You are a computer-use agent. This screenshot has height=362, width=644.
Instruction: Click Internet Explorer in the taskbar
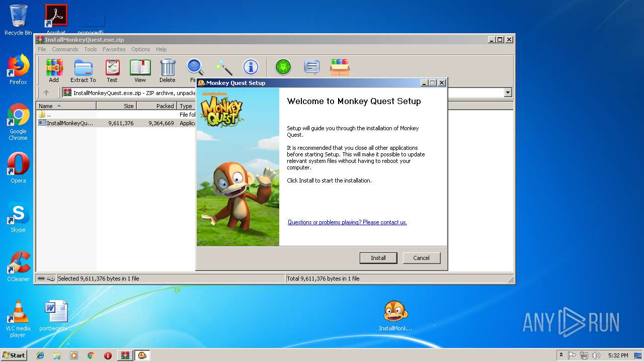point(40,355)
